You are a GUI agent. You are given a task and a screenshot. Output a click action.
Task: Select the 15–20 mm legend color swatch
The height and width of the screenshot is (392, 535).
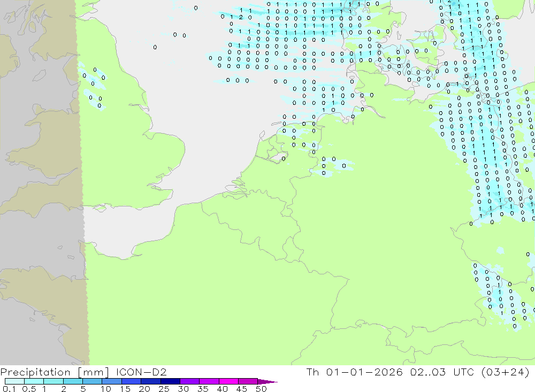click(x=132, y=381)
